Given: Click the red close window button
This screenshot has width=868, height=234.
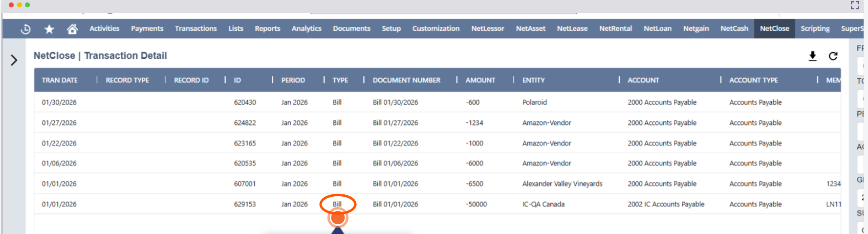Looking at the screenshot, I should (11, 5).
